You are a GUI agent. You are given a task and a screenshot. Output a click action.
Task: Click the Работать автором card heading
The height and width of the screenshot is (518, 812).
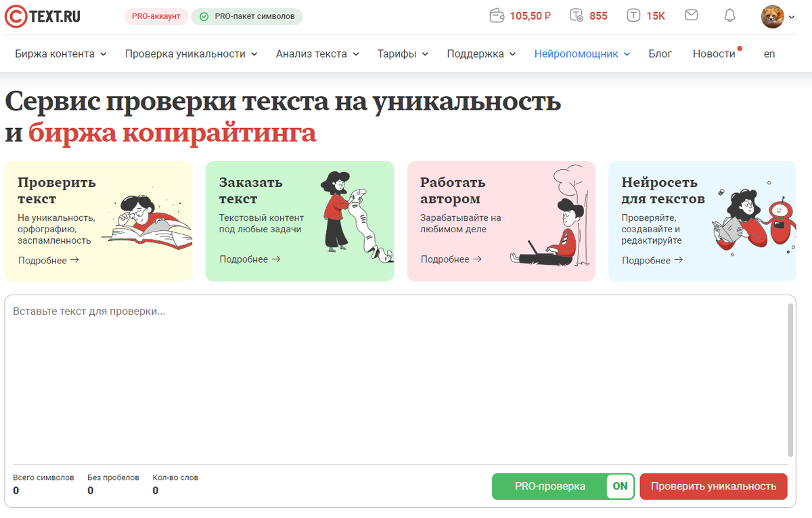click(453, 190)
